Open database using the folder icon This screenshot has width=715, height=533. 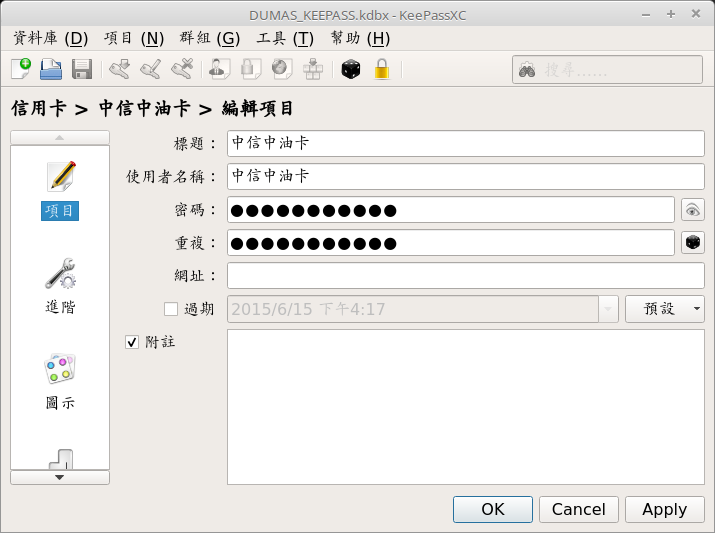coord(51,69)
